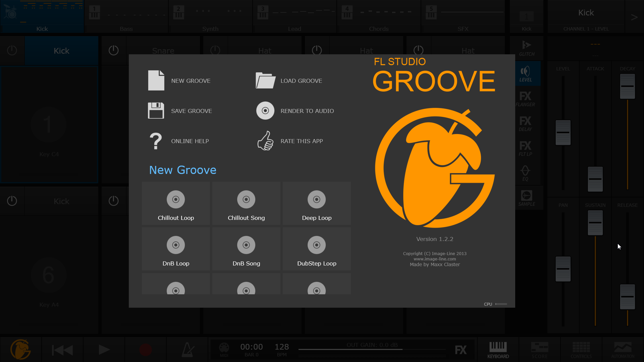Screen dimensions: 644x362
Task: Open the FX Flanger icon
Action: point(525,99)
